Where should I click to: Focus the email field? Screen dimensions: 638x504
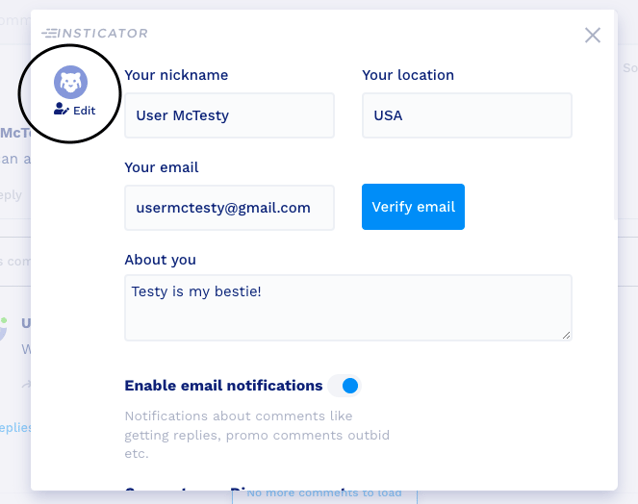[229, 208]
